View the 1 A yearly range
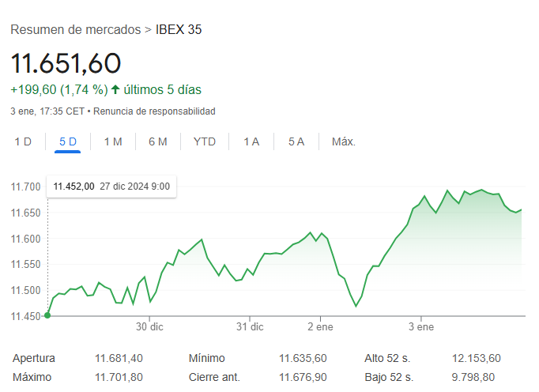The image size is (539, 392). coord(251,141)
